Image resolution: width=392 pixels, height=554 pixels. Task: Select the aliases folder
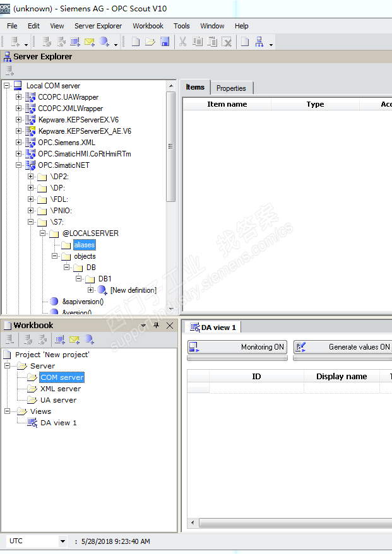coord(85,244)
